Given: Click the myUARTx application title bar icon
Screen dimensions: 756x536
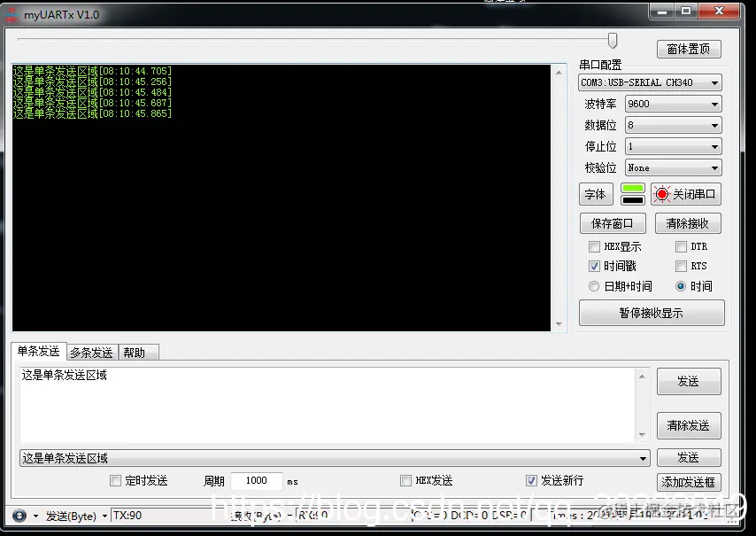Looking at the screenshot, I should pos(12,15).
